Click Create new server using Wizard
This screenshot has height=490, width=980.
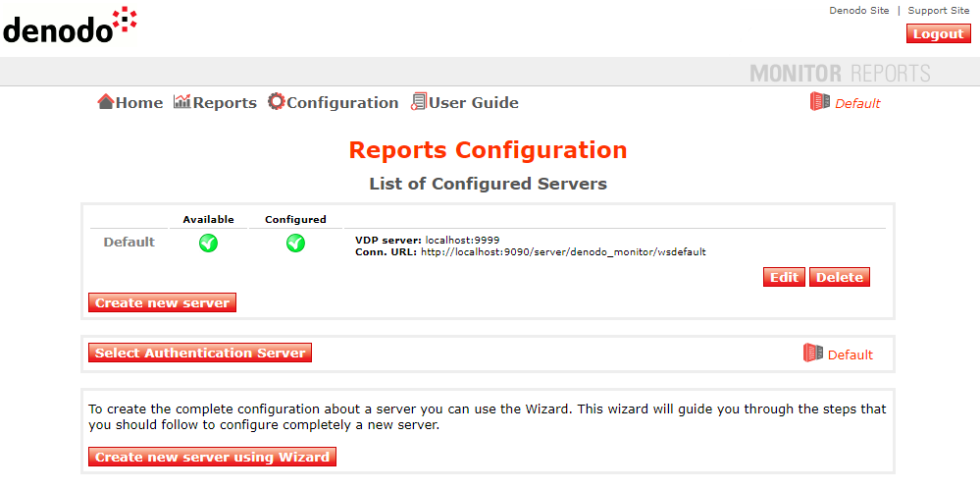(x=213, y=457)
